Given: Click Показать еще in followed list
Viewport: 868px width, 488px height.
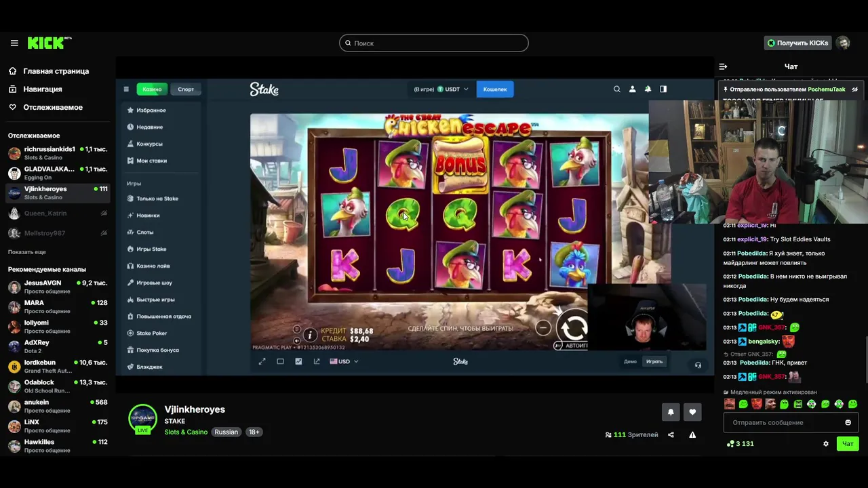Looking at the screenshot, I should coord(27,252).
